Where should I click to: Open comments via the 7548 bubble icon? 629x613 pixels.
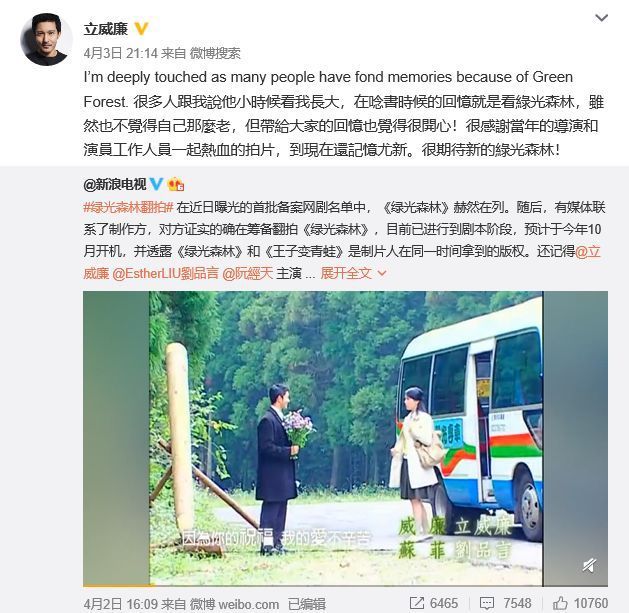coord(487,603)
